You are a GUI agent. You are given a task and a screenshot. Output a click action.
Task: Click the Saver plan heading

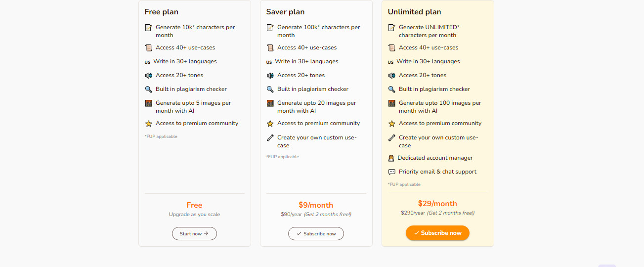pyautogui.click(x=287, y=12)
